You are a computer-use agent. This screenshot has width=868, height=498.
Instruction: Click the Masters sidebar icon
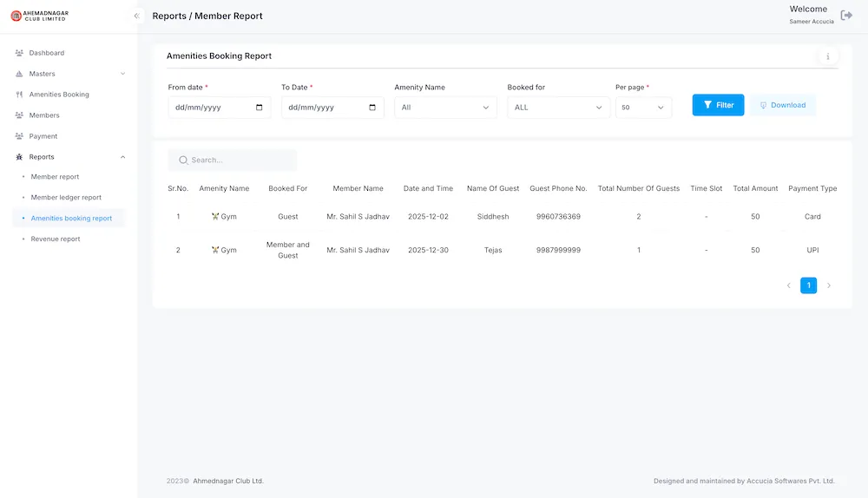pyautogui.click(x=19, y=74)
